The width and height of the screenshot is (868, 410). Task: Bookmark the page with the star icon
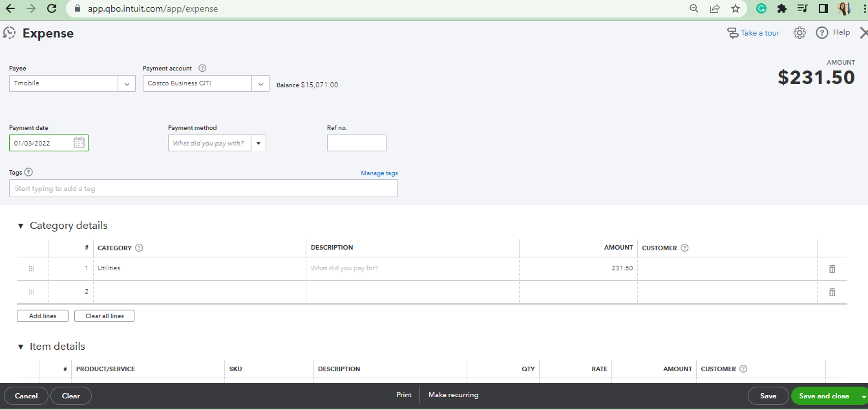(736, 8)
